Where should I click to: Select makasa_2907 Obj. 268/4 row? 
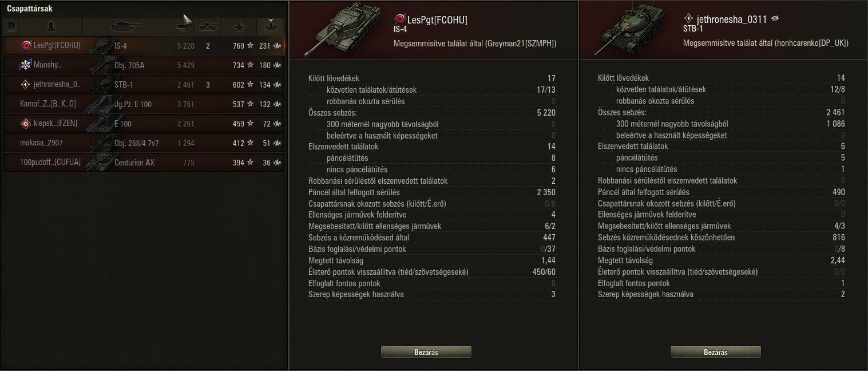pos(144,143)
